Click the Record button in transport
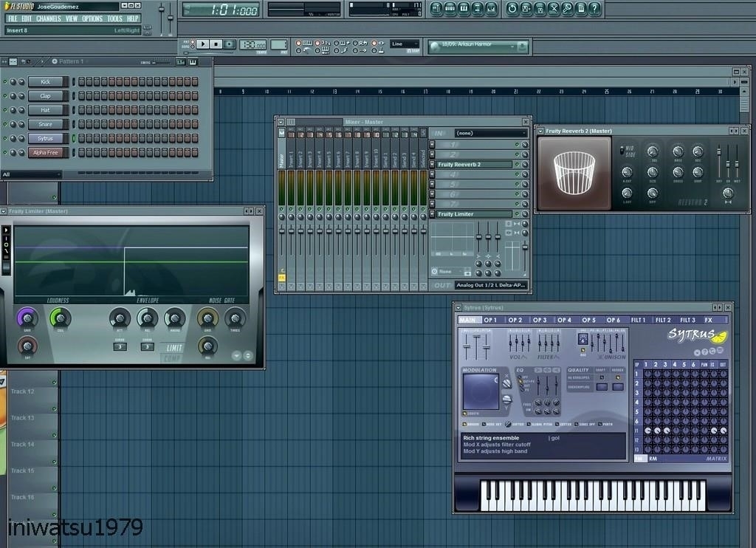 click(x=230, y=44)
